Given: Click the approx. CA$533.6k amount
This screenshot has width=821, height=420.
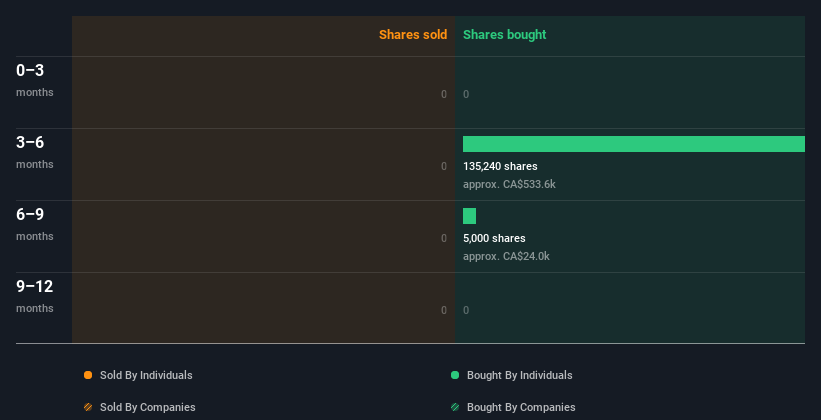Looking at the screenshot, I should point(509,184).
